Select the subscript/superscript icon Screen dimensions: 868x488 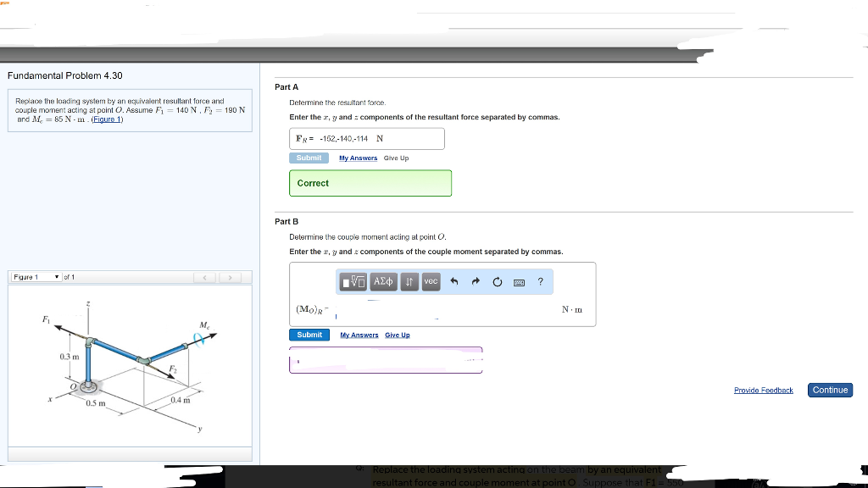click(409, 281)
